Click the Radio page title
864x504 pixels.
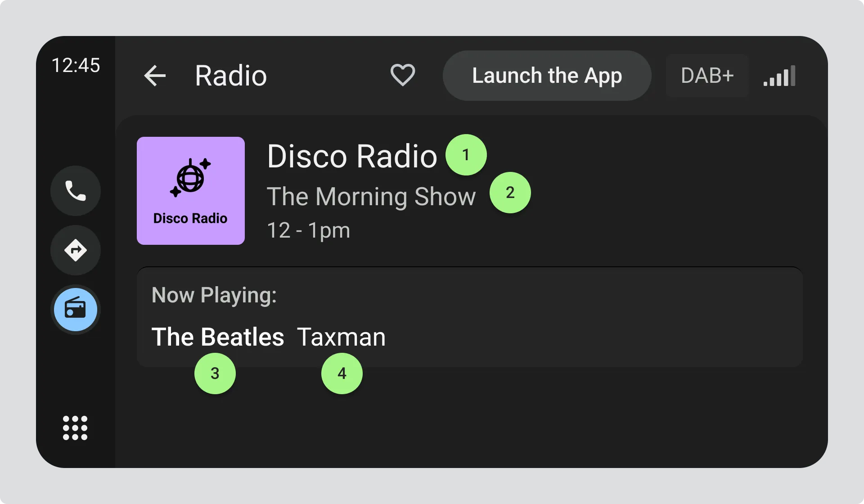231,76
